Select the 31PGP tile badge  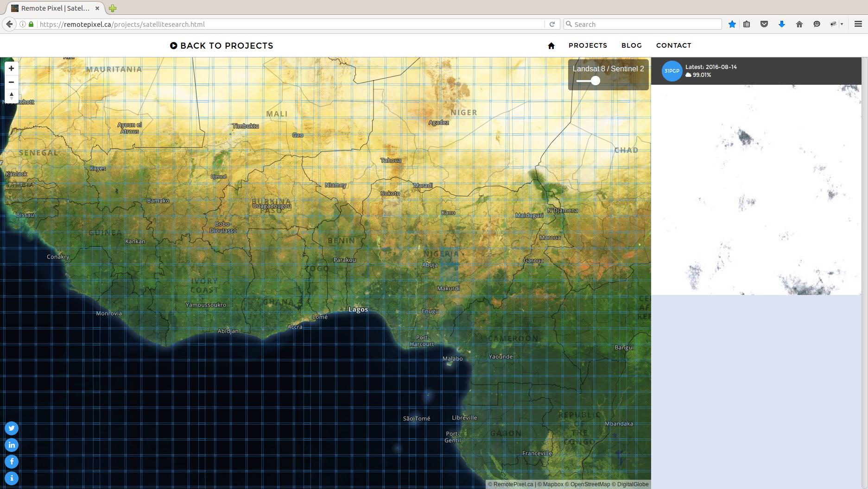(672, 71)
